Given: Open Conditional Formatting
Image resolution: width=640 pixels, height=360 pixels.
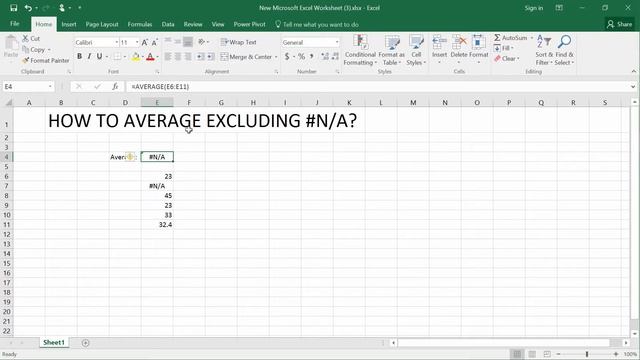Looking at the screenshot, I should tap(360, 50).
